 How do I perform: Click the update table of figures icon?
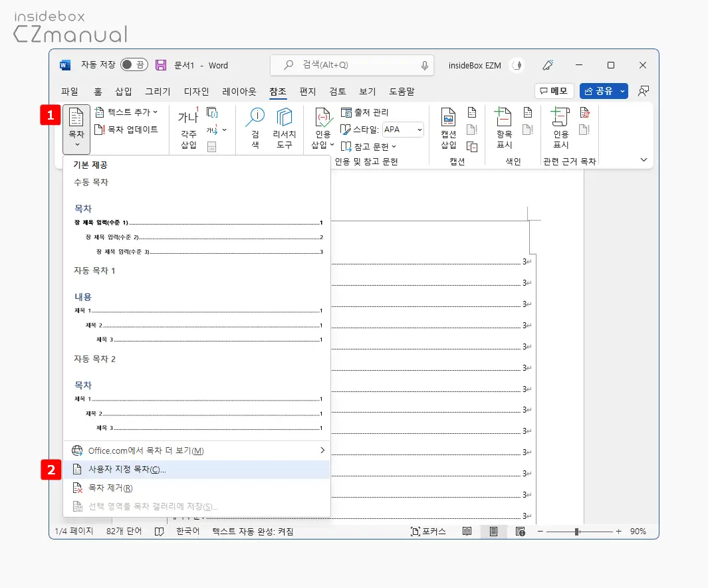pyautogui.click(x=472, y=130)
